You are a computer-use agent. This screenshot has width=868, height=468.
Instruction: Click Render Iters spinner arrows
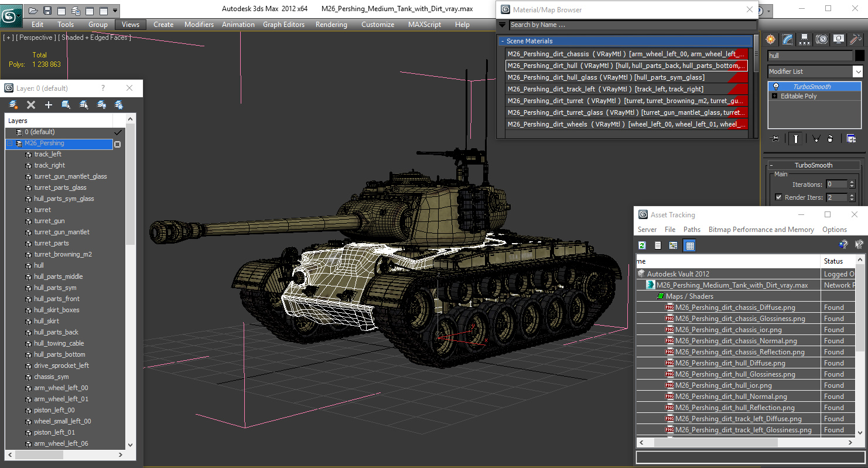(851, 197)
